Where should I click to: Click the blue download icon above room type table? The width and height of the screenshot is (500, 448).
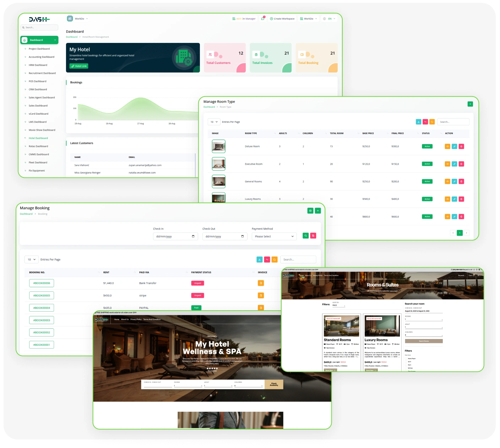[x=418, y=122]
